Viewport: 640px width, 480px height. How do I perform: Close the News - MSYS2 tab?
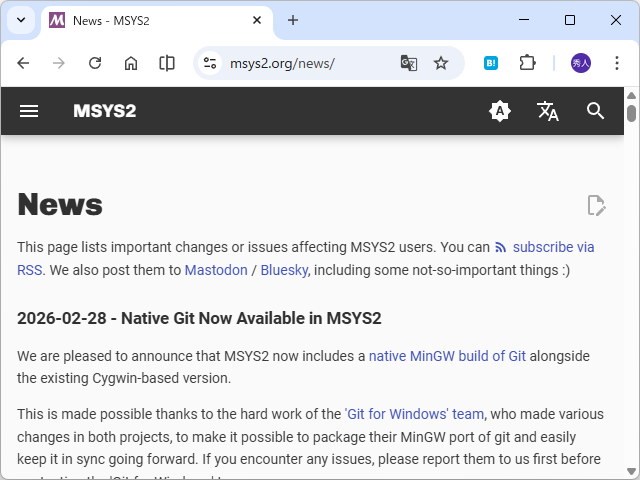(x=257, y=20)
